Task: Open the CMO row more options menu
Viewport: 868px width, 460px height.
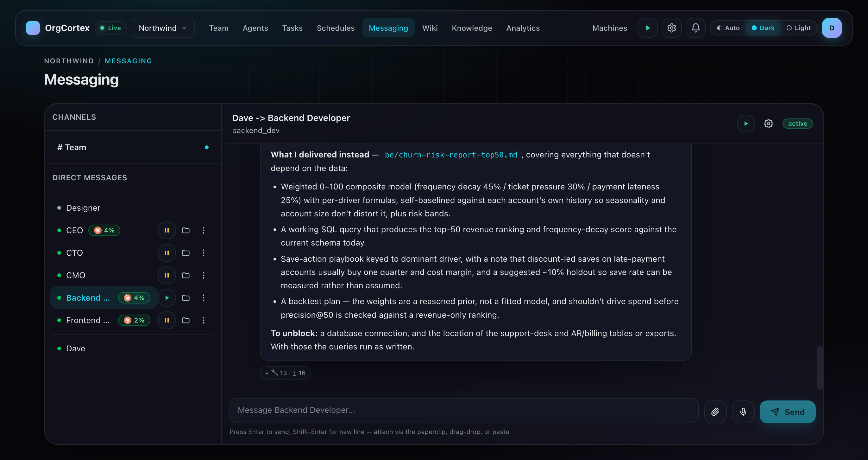Action: tap(203, 275)
